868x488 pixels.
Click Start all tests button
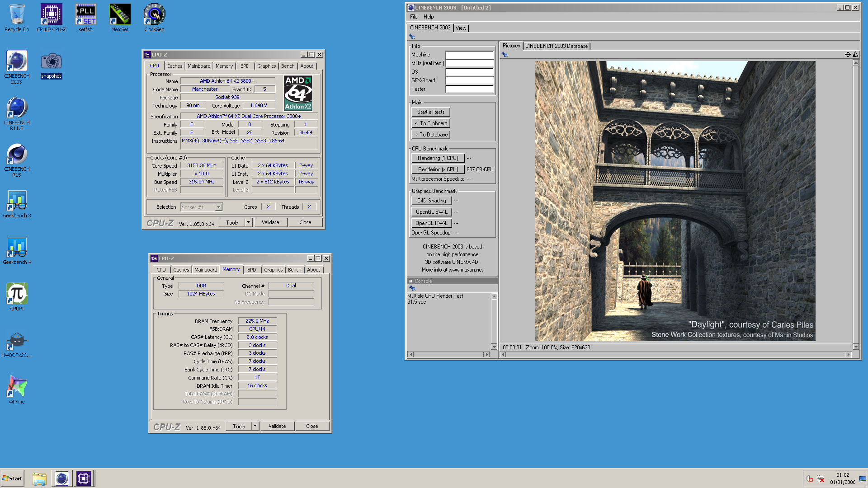coord(431,112)
